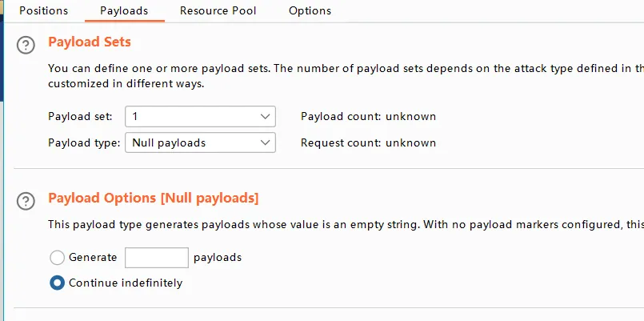Open the Null payloads type dropdown
This screenshot has width=644, height=321.
[192, 143]
